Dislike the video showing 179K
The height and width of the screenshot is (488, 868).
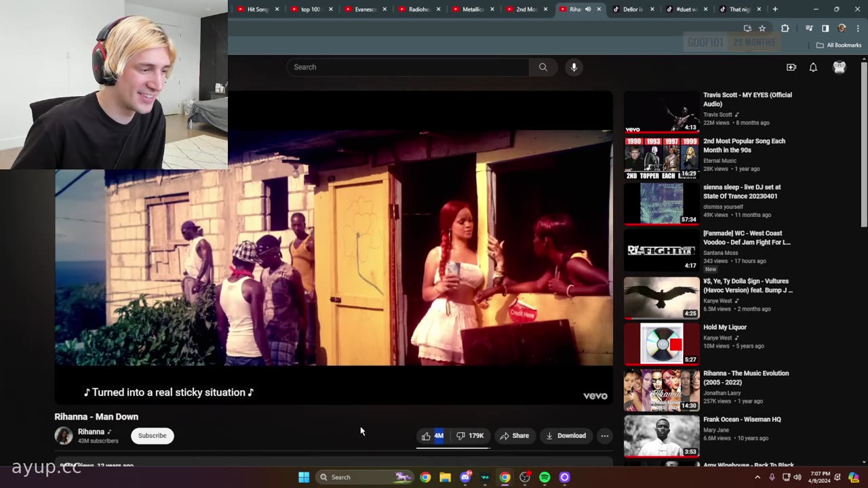(470, 436)
